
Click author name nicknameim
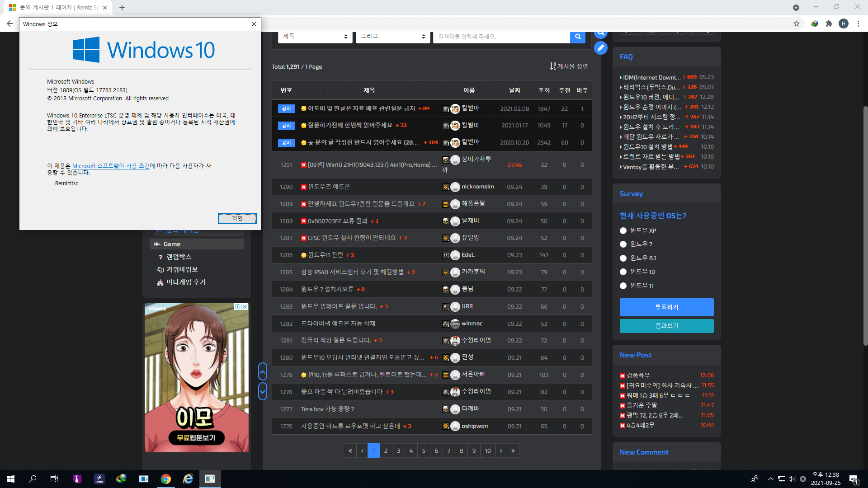[477, 186]
